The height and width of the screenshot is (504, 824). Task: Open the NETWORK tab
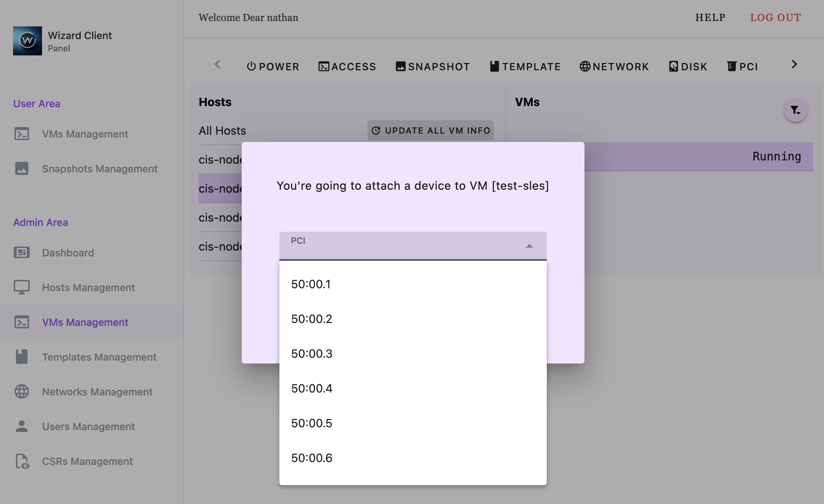click(x=614, y=67)
